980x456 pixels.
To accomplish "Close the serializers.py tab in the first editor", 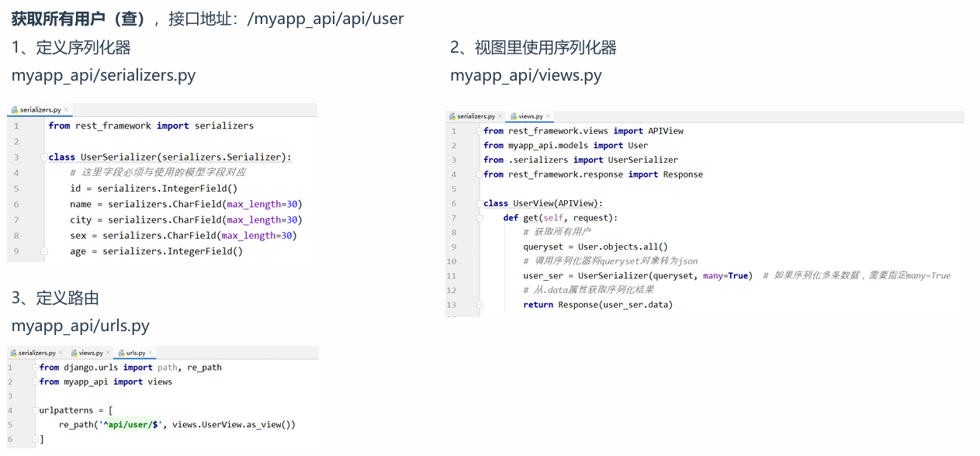I will click(67, 110).
